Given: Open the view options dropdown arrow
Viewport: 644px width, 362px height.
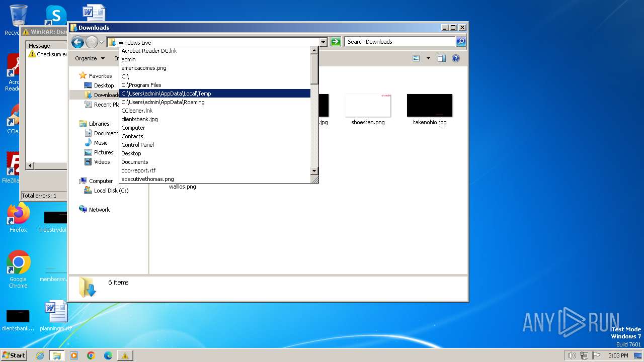Looking at the screenshot, I should [428, 58].
